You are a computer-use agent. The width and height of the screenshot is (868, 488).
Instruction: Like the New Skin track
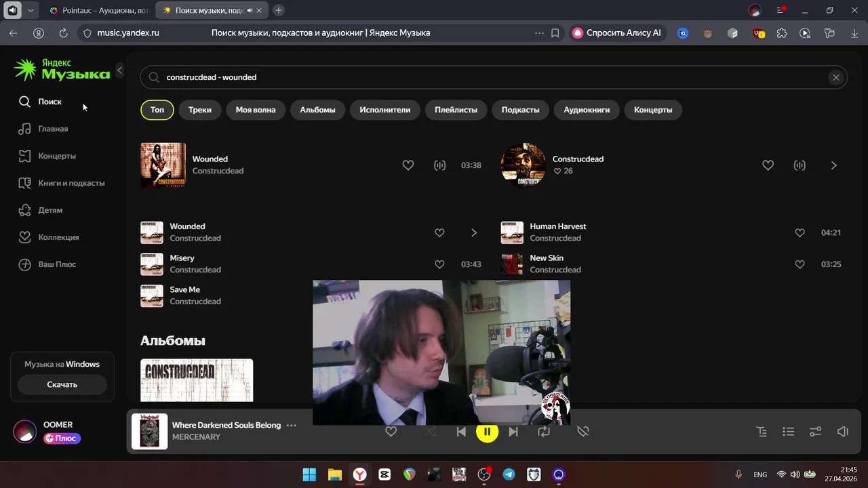800,264
